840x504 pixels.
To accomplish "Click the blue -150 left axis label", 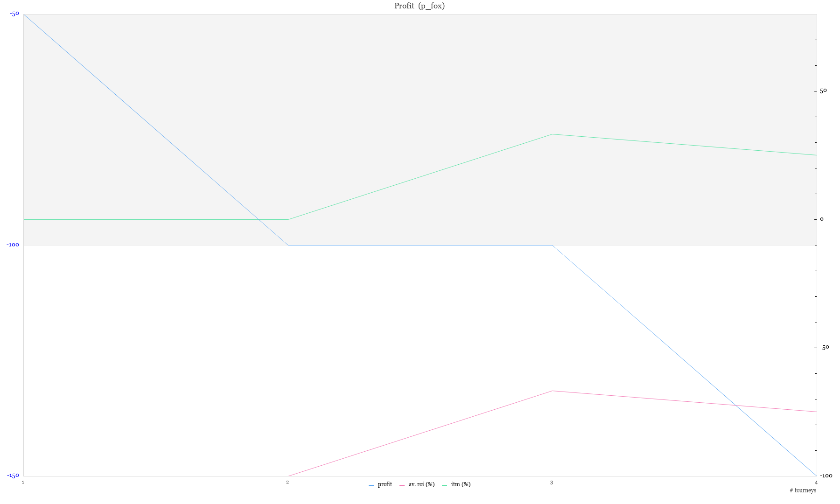I will pos(13,476).
